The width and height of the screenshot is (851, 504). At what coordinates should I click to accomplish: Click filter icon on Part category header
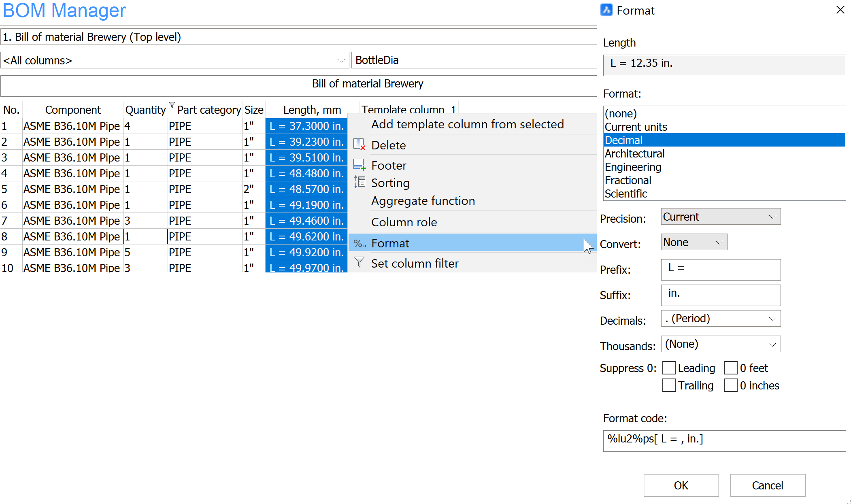(172, 105)
